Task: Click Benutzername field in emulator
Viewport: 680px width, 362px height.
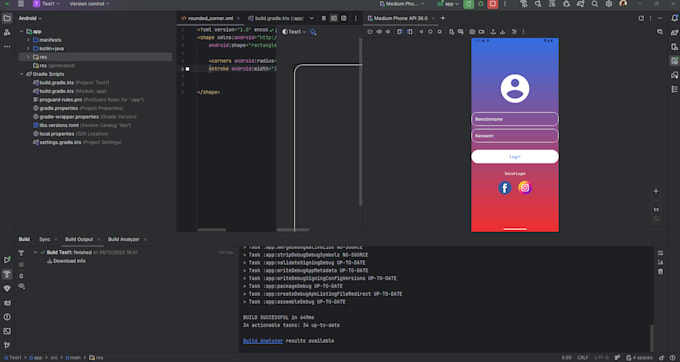Action: [x=515, y=119]
